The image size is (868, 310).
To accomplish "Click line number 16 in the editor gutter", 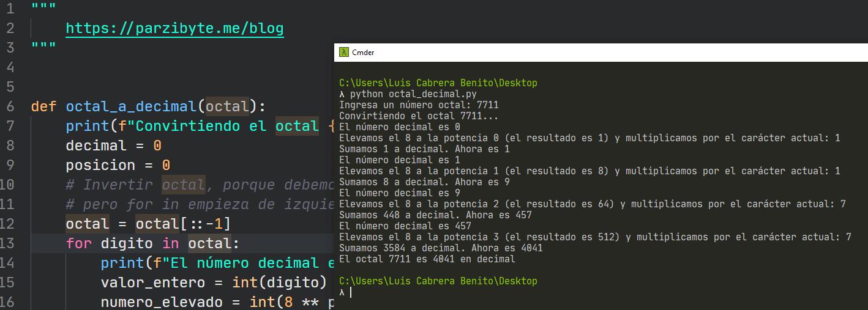I will [x=7, y=302].
